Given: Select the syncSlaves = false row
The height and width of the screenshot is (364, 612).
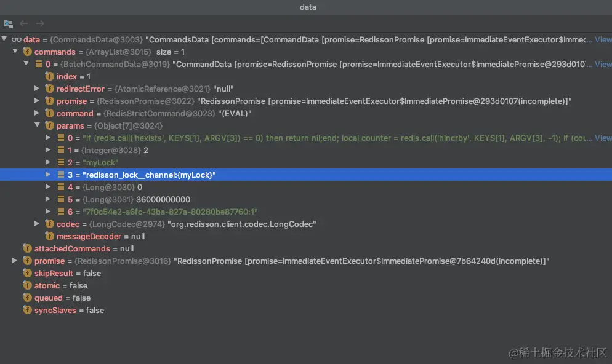Looking at the screenshot, I should (306, 311).
